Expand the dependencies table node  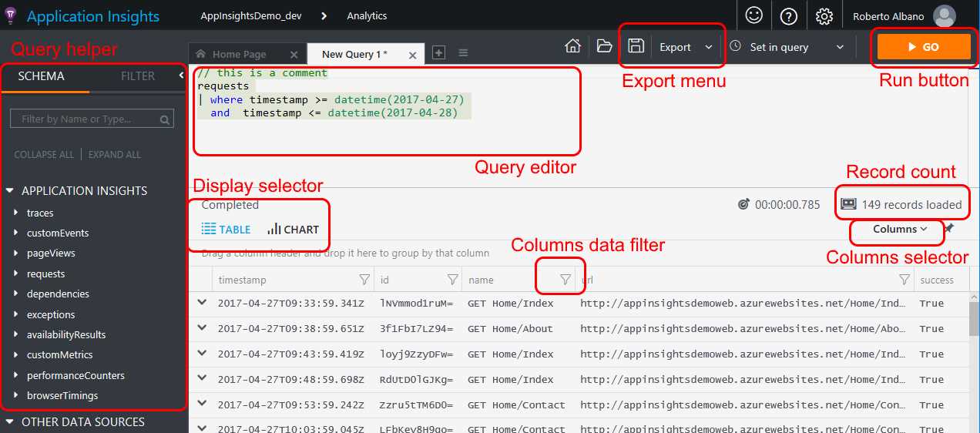click(x=16, y=294)
